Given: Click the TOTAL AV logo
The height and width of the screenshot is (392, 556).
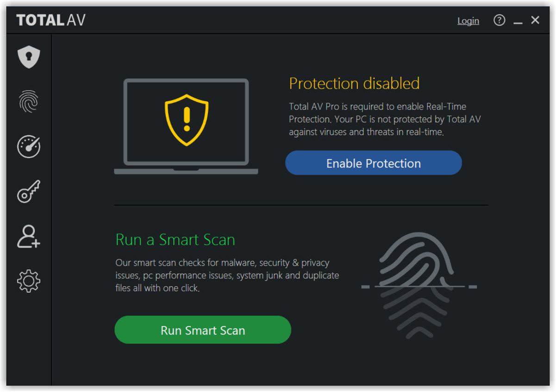Looking at the screenshot, I should pyautogui.click(x=51, y=20).
